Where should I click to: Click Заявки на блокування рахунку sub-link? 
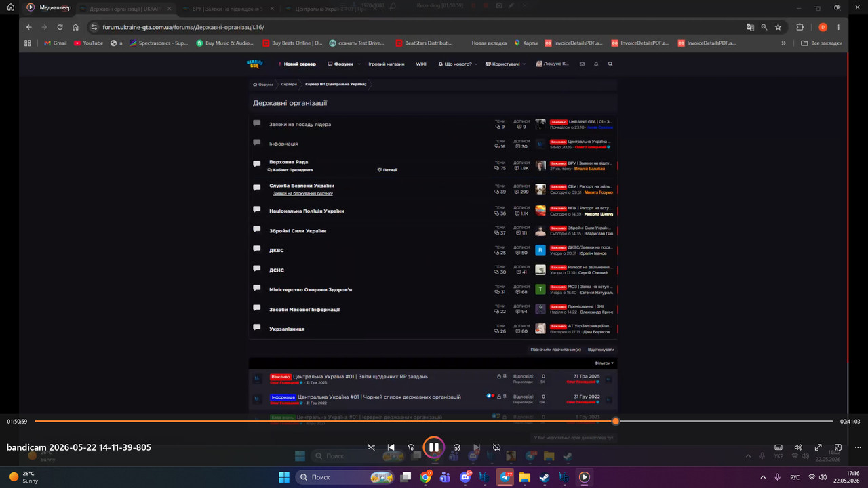tap(302, 193)
